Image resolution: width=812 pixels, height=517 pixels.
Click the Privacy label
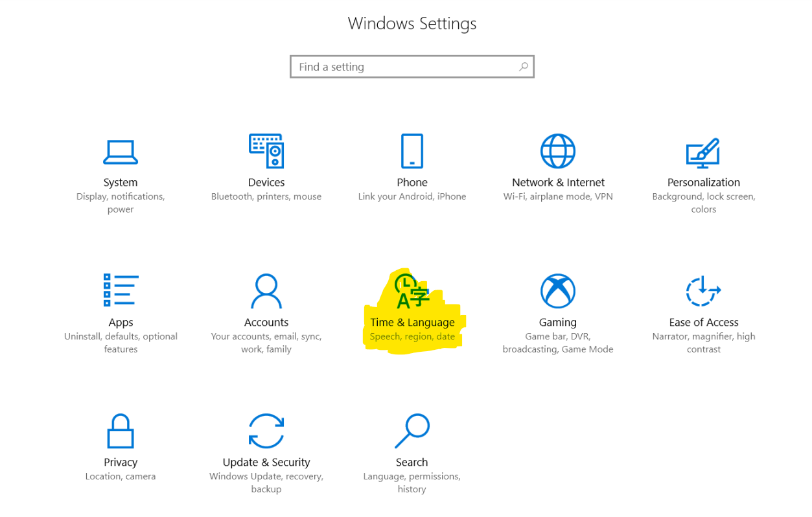[x=121, y=463]
